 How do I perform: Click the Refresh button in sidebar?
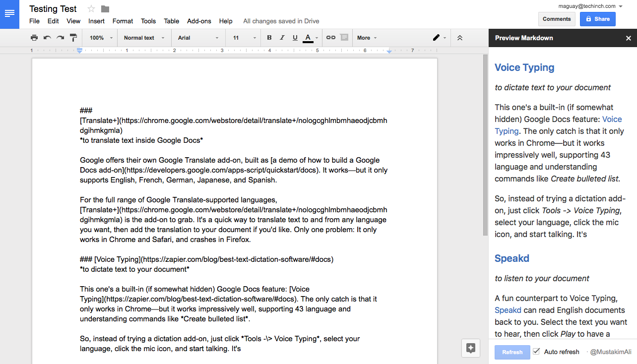tap(512, 352)
